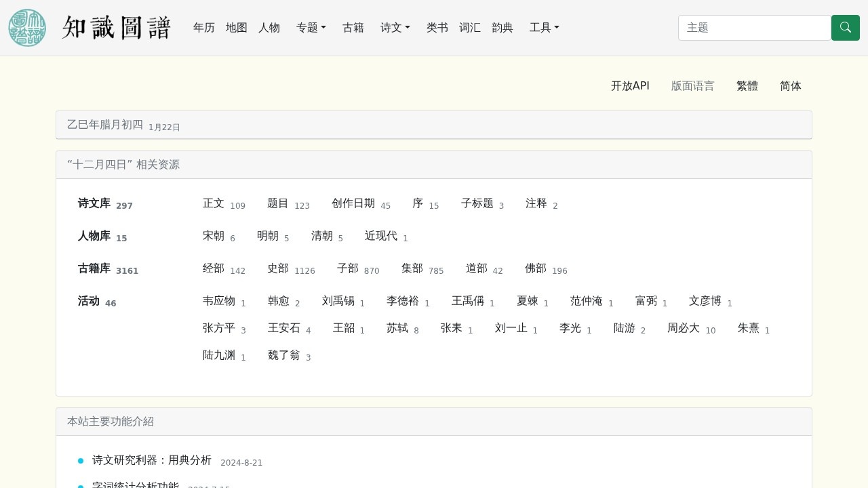868x488 pixels.
Task: Click the 开放API link
Action: pos(630,86)
